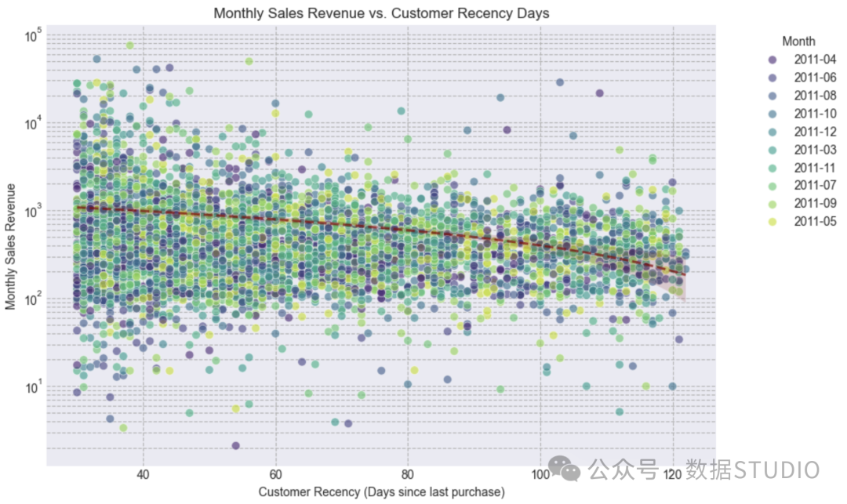This screenshot has width=847, height=504.
Task: Click the "Month" legend title
Action: coord(798,42)
